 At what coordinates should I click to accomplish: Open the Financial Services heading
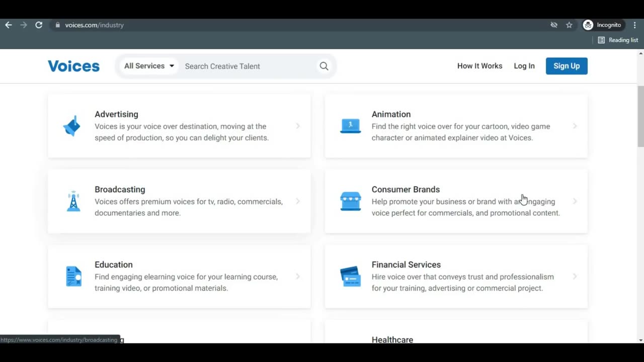click(406, 264)
